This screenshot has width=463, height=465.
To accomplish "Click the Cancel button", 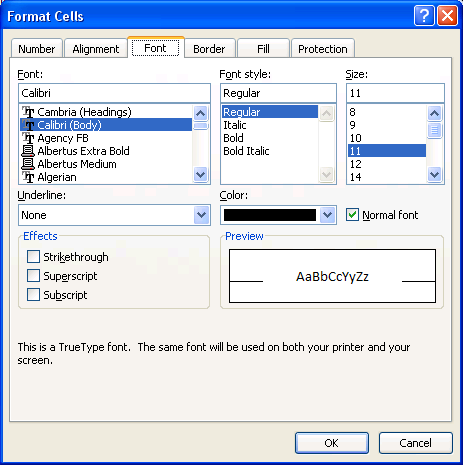I will [x=415, y=443].
